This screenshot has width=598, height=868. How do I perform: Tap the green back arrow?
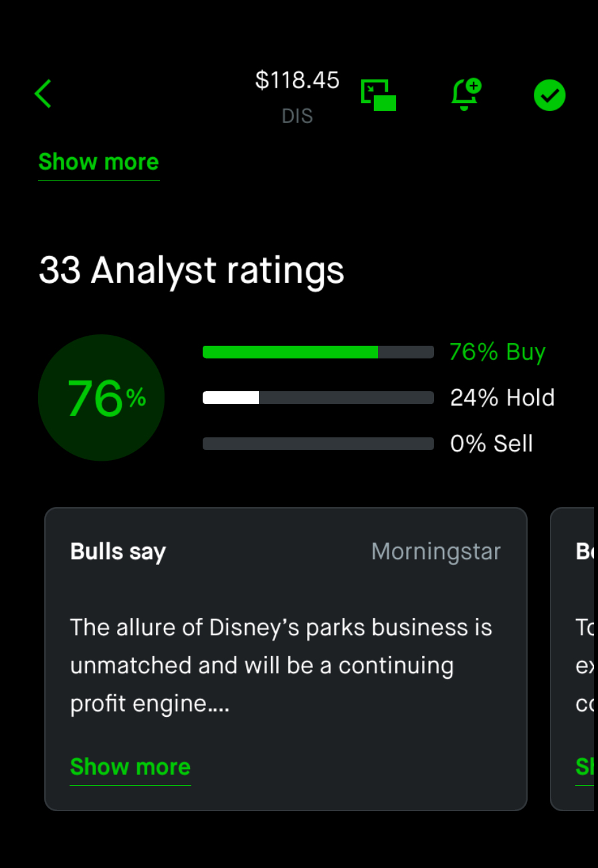(43, 94)
